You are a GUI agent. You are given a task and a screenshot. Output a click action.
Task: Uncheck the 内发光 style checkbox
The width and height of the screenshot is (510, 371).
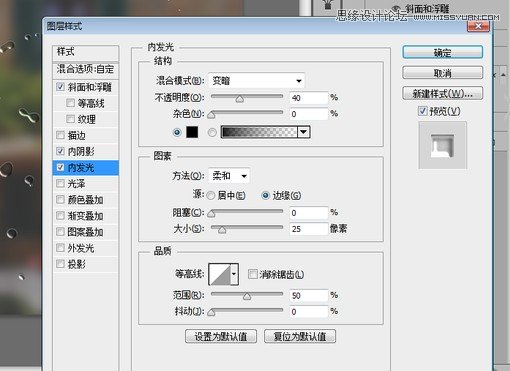(x=60, y=167)
